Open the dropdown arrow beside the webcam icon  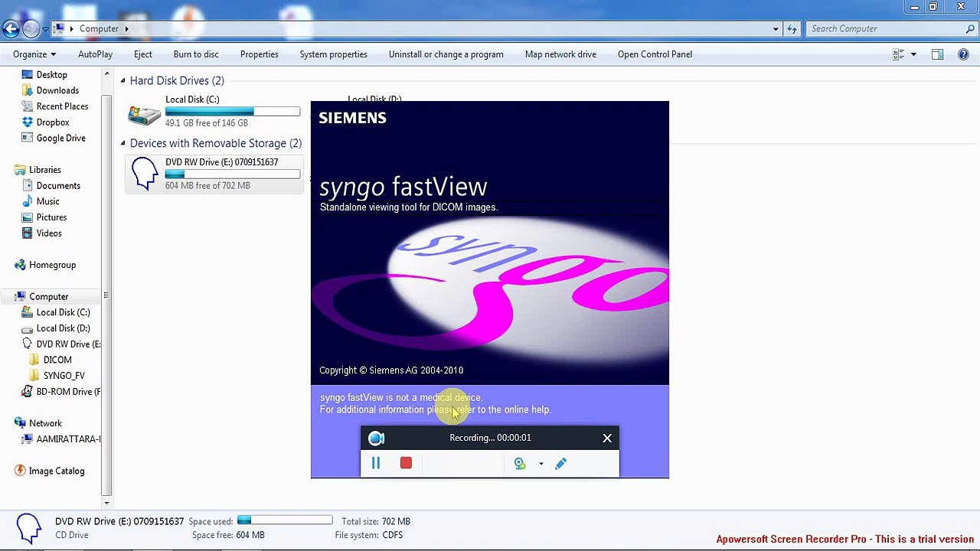tap(541, 464)
